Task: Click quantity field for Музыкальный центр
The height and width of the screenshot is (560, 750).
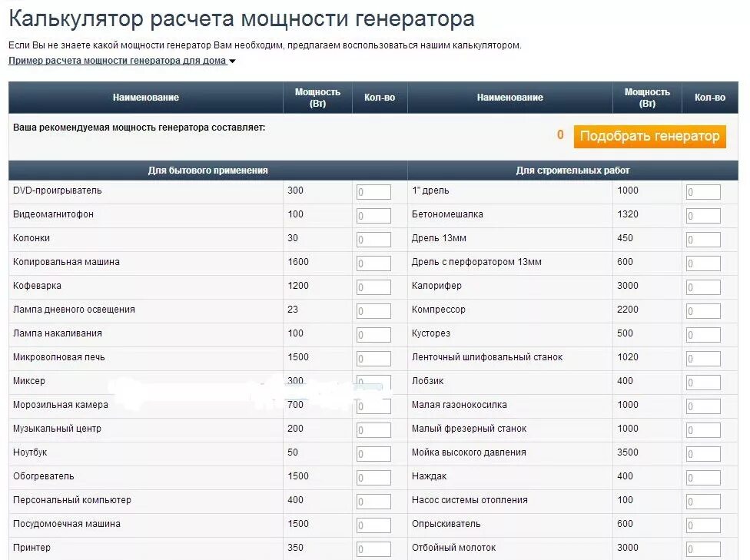Action: pos(373,430)
